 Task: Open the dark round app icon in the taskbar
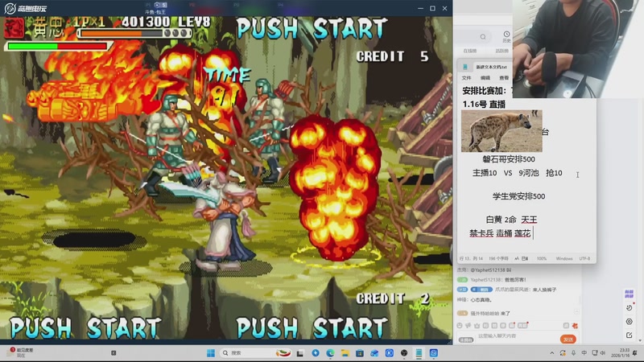click(x=404, y=353)
